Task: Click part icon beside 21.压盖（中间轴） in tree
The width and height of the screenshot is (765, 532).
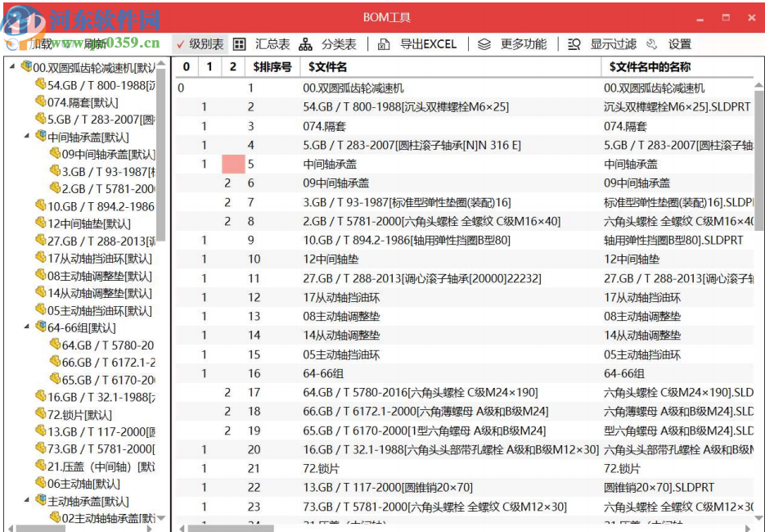Action: pos(41,465)
